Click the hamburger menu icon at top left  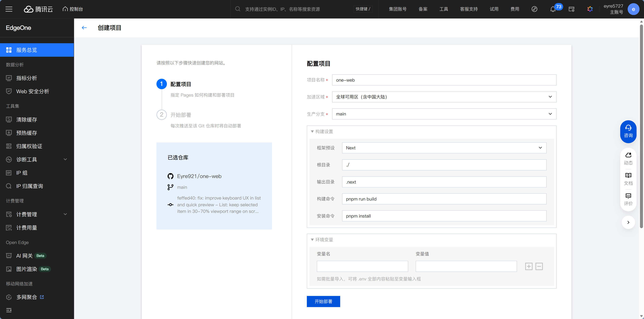coord(9,9)
